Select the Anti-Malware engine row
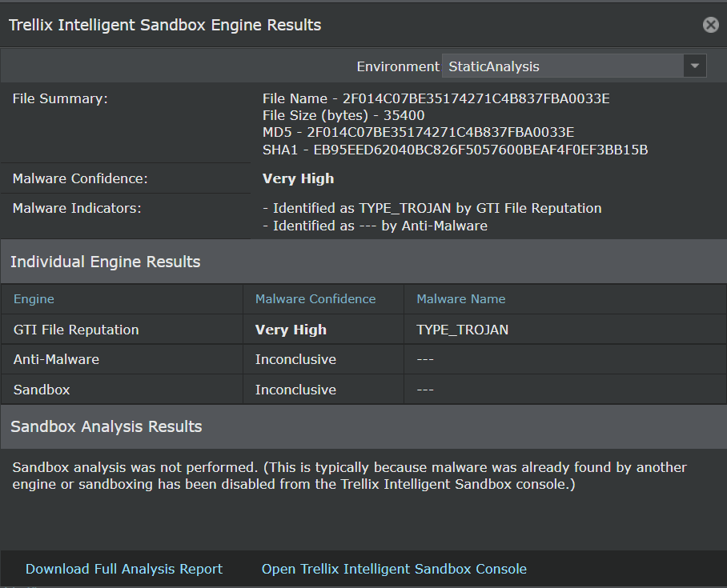The width and height of the screenshot is (727, 588). 363,359
